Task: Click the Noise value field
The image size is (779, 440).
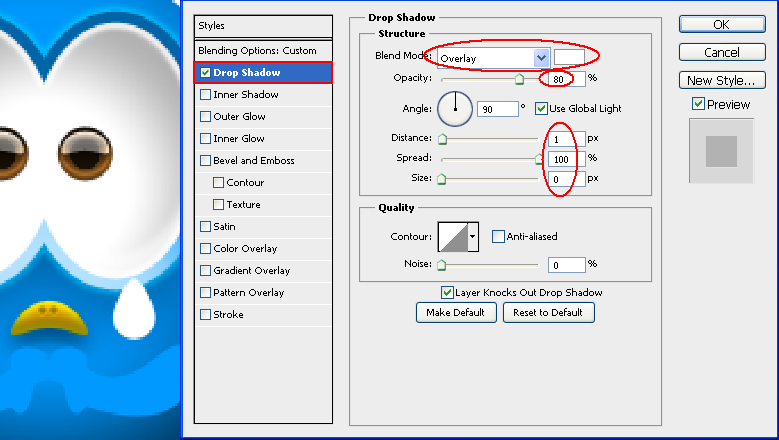Action: pos(566,265)
